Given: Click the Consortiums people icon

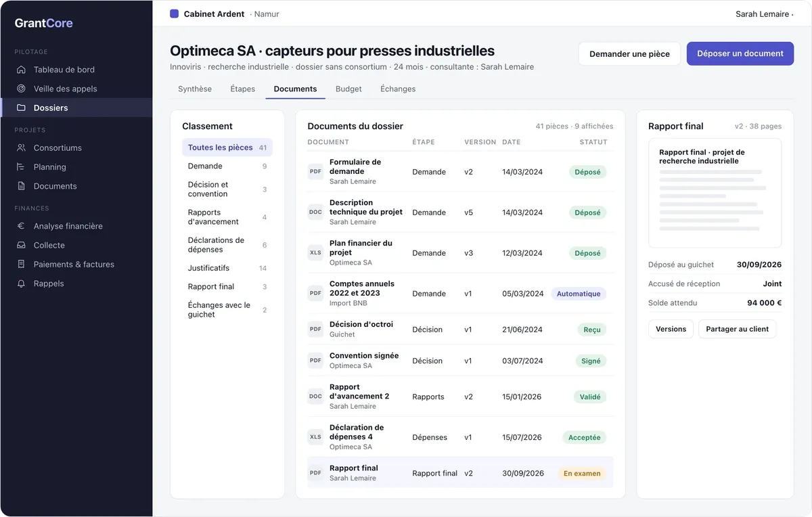Looking at the screenshot, I should 21,148.
